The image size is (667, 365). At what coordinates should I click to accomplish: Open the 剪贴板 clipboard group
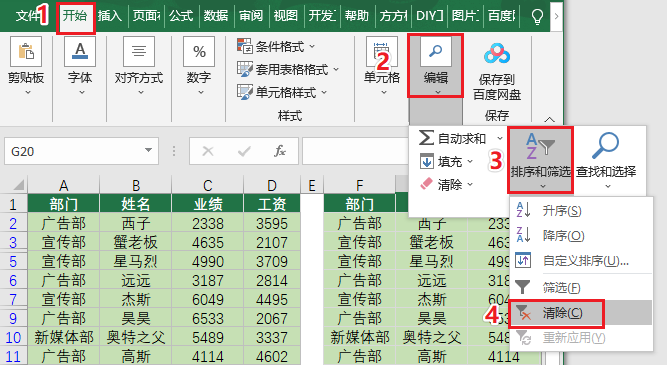tap(26, 66)
